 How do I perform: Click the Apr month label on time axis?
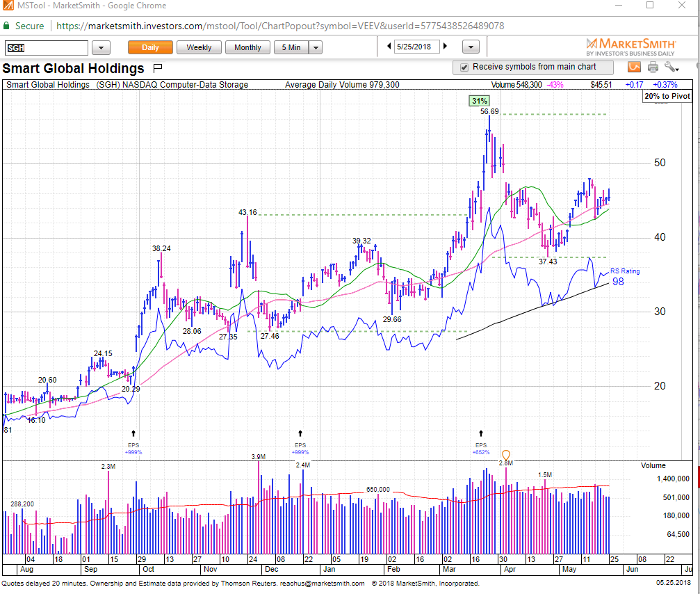coord(510,569)
